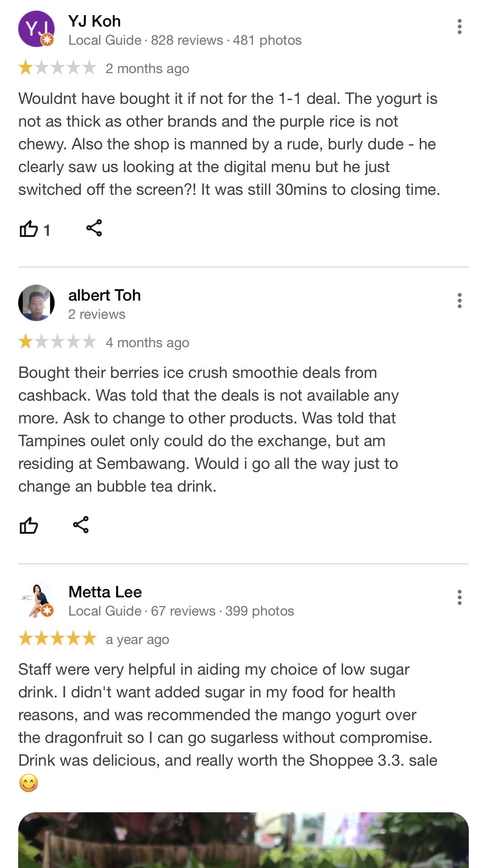Viewport: 487px width, 868px height.
Task: Open more options for YJ Koh's review
Action: coord(459,27)
